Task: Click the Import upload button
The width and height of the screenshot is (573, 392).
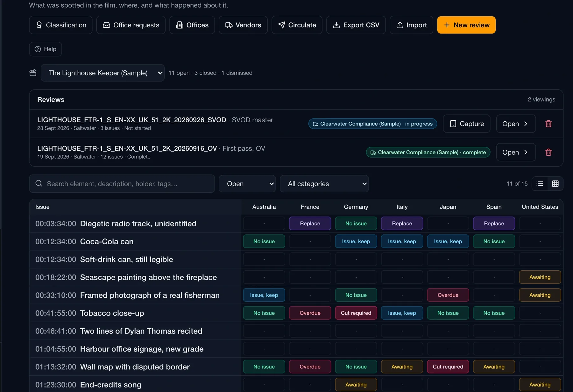Action: pos(411,25)
